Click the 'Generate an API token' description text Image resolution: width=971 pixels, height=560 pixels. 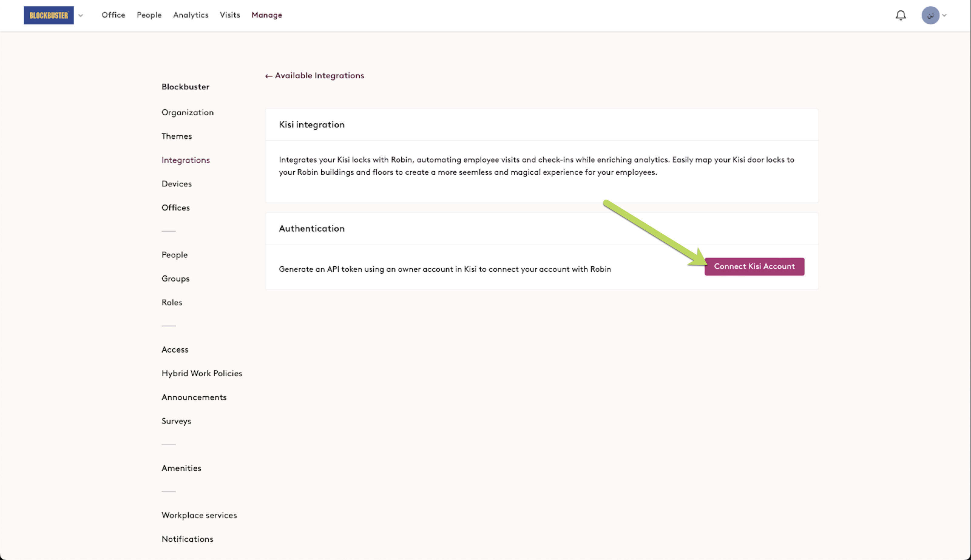(x=445, y=269)
